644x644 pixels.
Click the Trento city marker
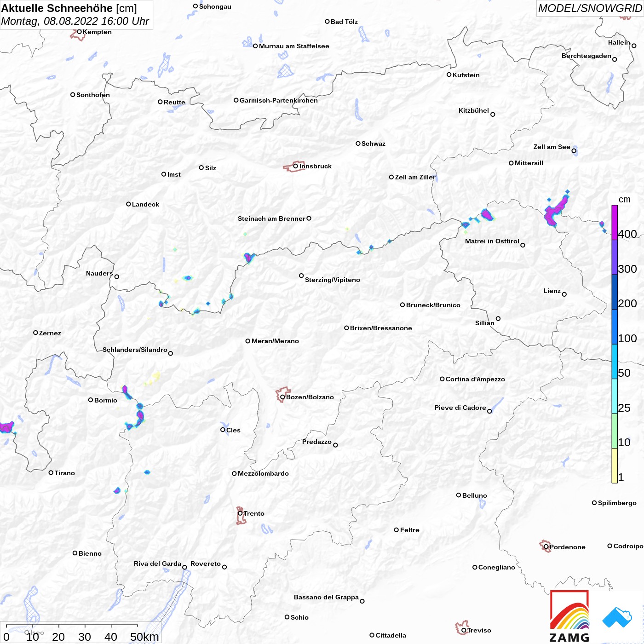pos(240,513)
